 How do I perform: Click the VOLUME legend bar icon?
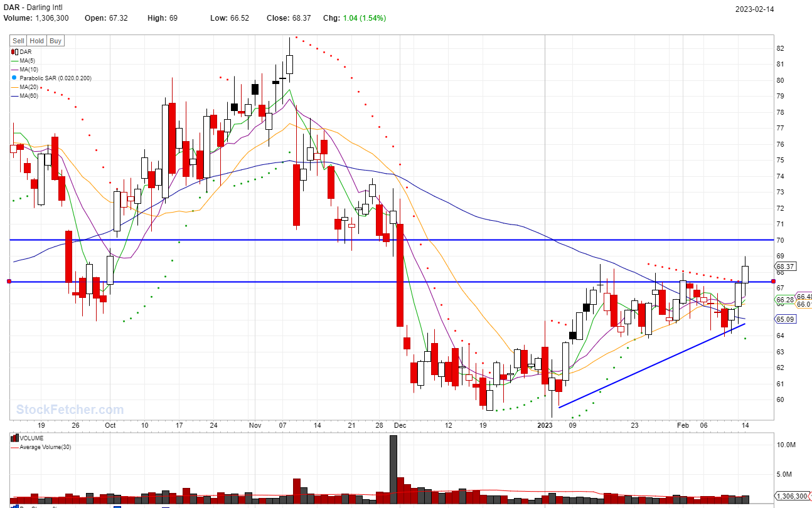pyautogui.click(x=15, y=438)
